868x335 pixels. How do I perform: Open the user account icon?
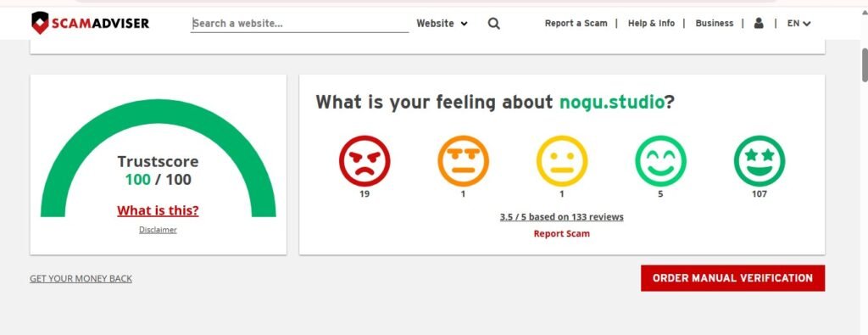(x=759, y=23)
